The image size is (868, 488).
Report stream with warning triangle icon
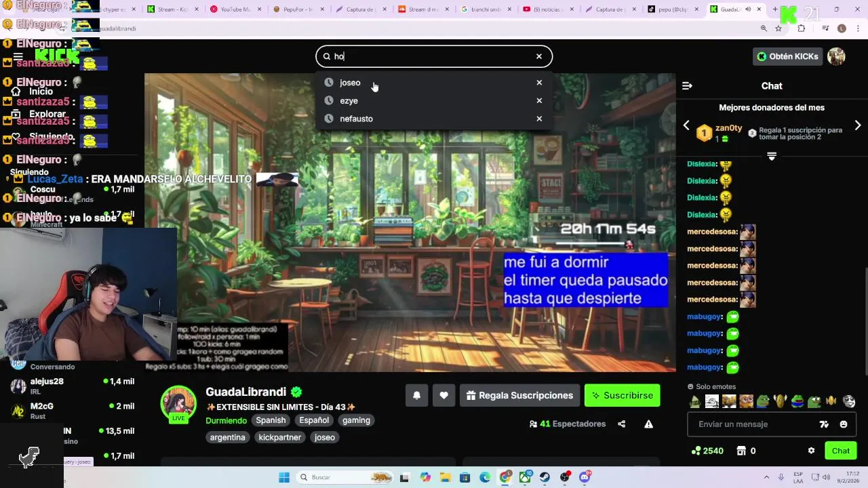tap(648, 424)
